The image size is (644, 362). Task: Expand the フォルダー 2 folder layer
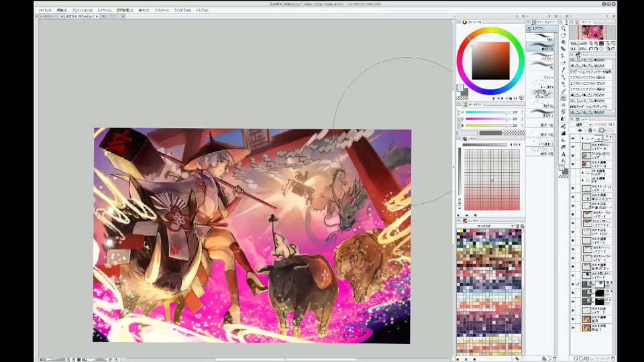[x=582, y=172]
